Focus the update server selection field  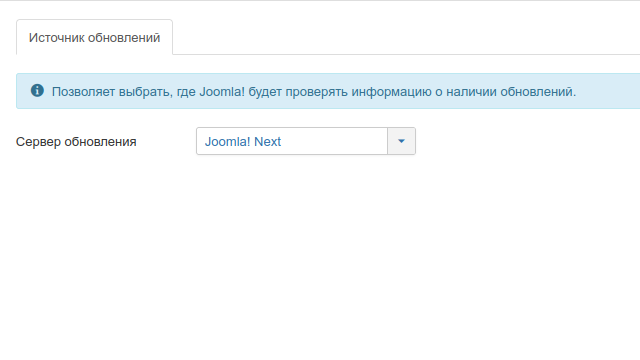click(306, 141)
